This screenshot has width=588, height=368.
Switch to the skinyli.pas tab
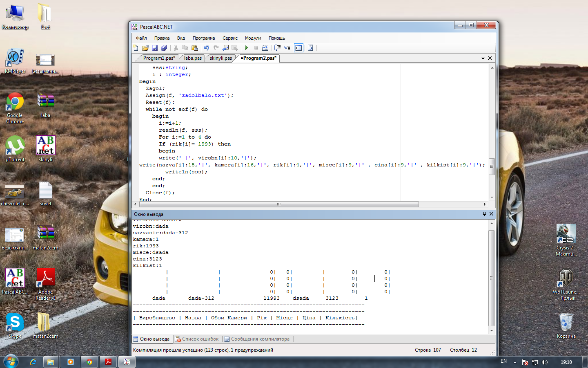[220, 58]
